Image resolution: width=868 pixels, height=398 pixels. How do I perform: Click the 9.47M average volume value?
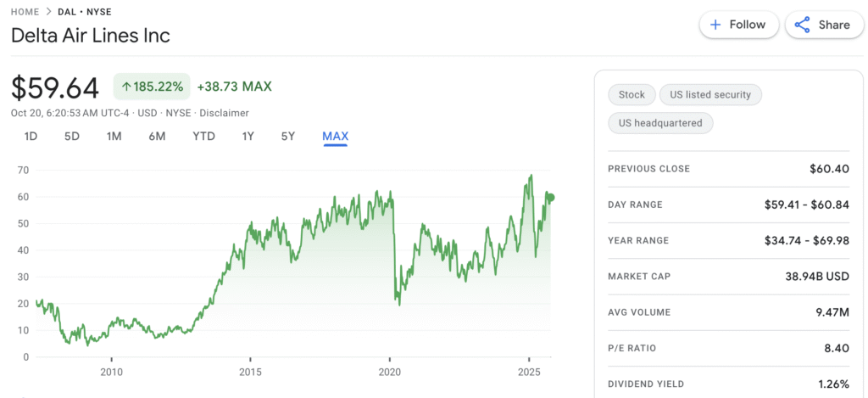pos(833,312)
